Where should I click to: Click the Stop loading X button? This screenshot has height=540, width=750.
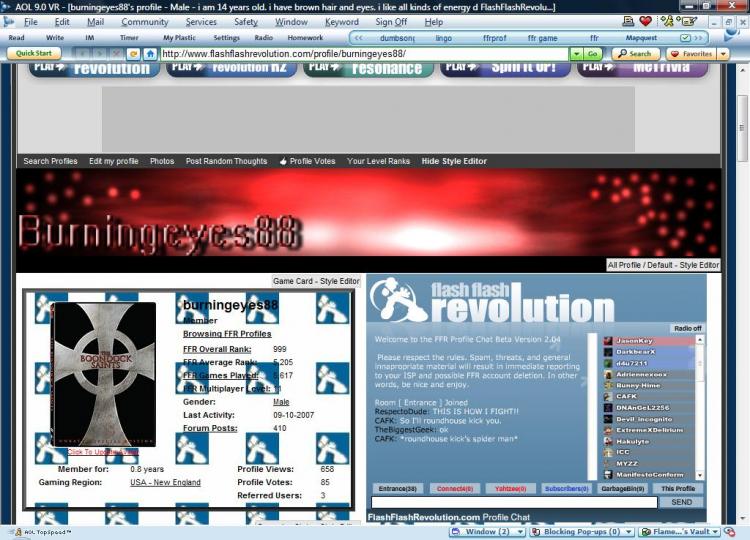tap(116, 54)
